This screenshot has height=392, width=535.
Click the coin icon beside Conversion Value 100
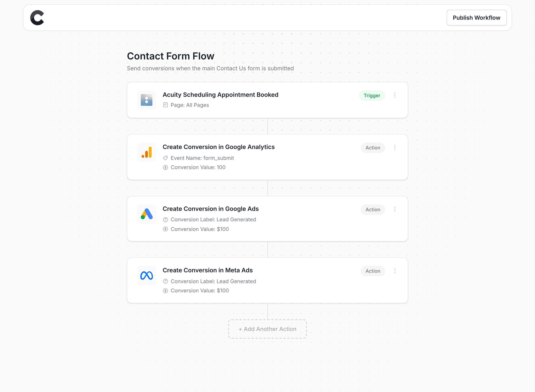[x=165, y=167]
